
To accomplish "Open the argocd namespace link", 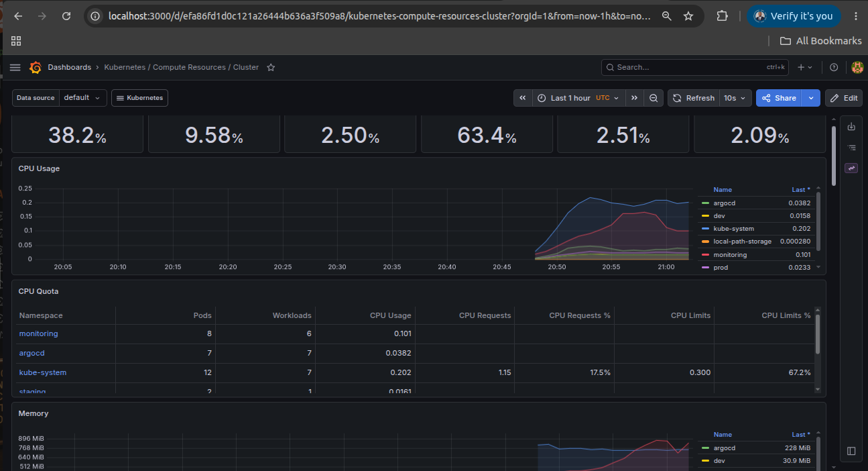I will click(x=32, y=353).
